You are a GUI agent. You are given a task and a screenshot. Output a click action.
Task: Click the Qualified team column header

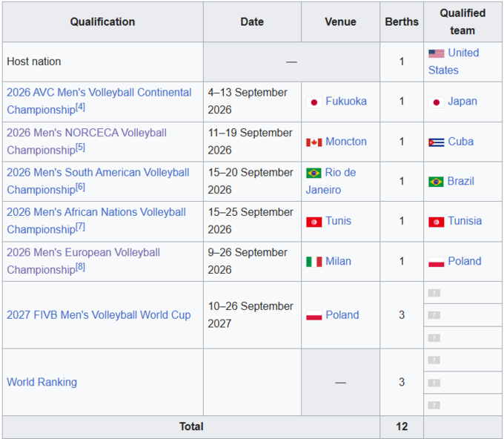pyautogui.click(x=462, y=22)
